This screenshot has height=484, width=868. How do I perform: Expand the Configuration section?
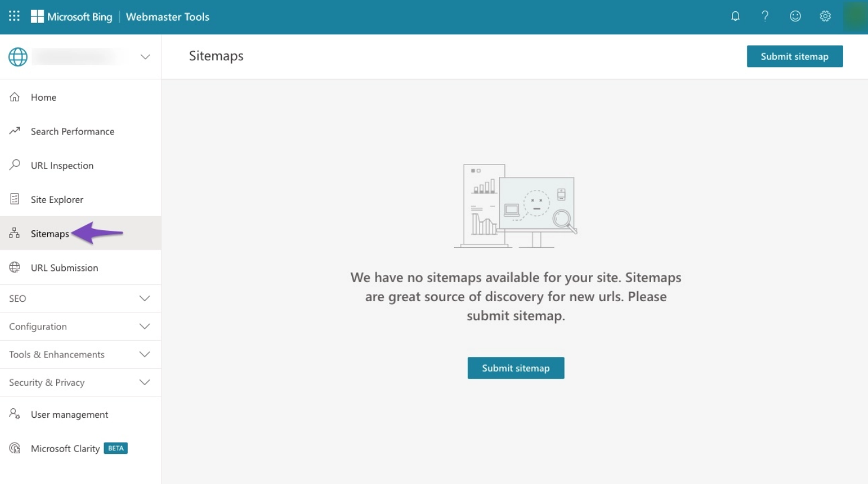(80, 326)
